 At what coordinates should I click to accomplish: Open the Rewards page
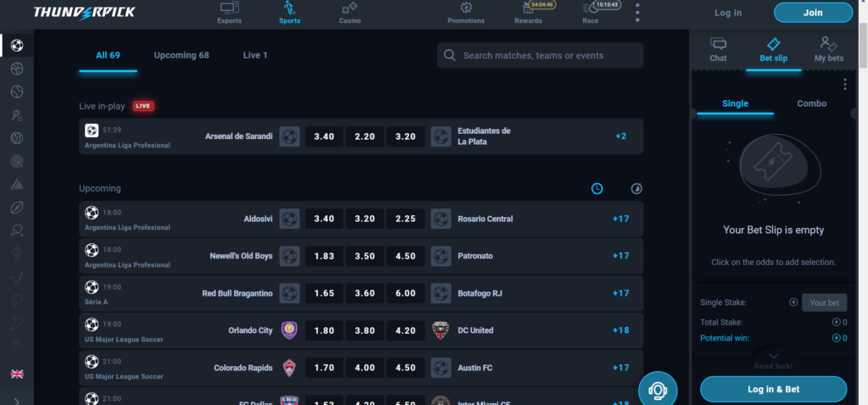528,14
